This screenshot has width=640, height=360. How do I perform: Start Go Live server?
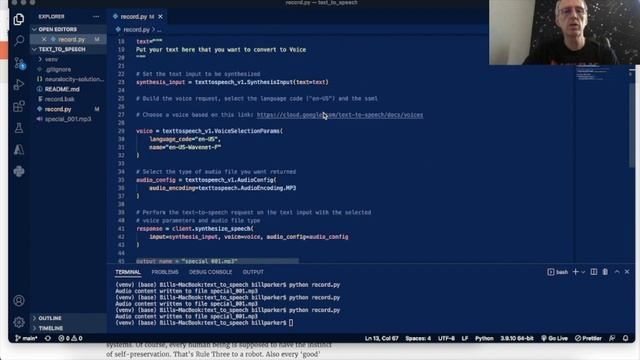point(554,338)
